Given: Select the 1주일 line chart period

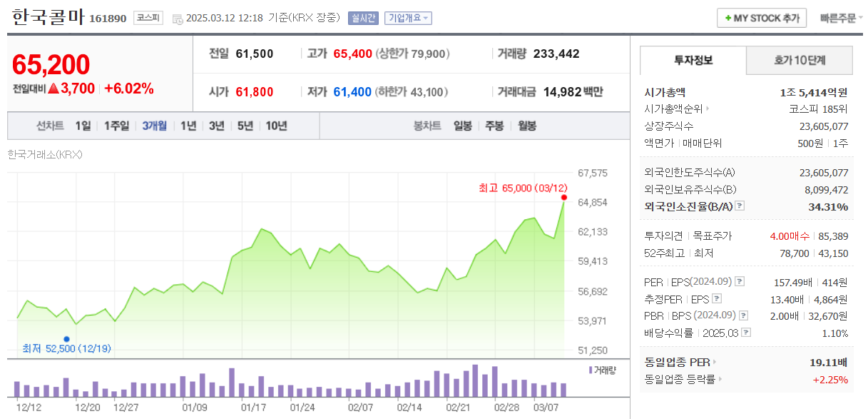Looking at the screenshot, I should click(116, 126).
